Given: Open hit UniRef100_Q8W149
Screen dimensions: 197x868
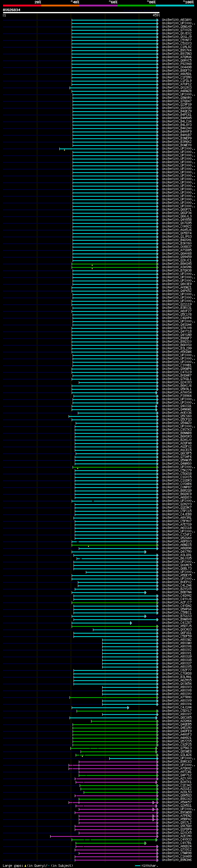Looking at the screenshot, I should click(177, 26).
